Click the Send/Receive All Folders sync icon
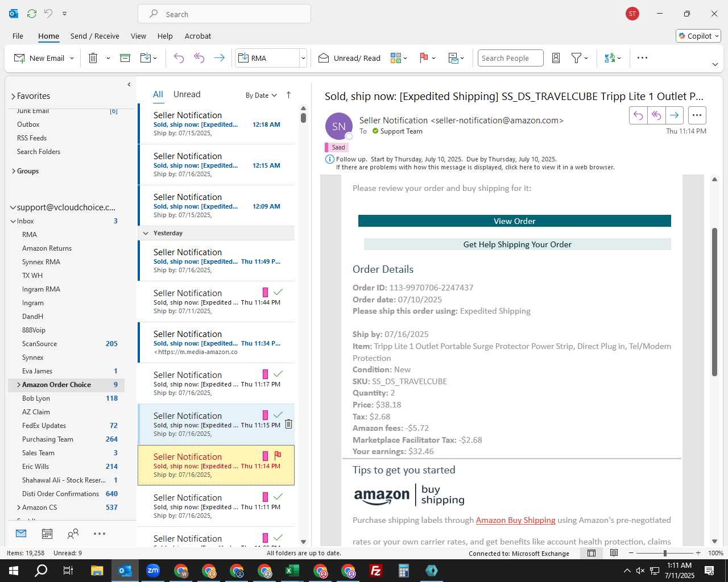 click(x=32, y=14)
